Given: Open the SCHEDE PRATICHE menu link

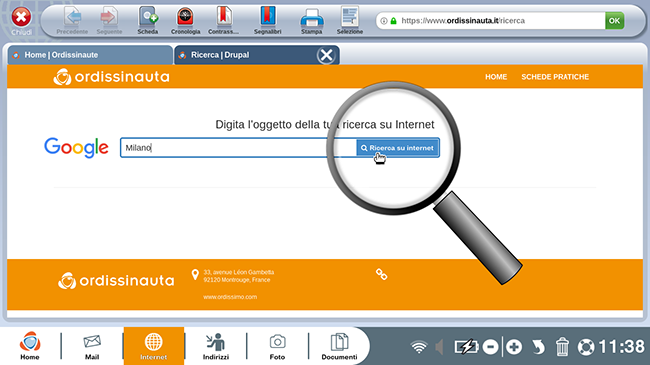Looking at the screenshot, I should (555, 77).
